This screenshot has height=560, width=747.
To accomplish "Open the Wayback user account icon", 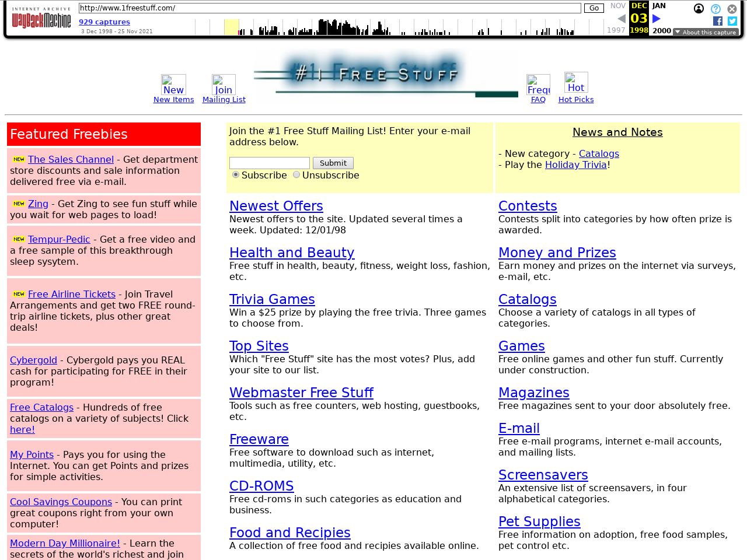I will [x=699, y=9].
